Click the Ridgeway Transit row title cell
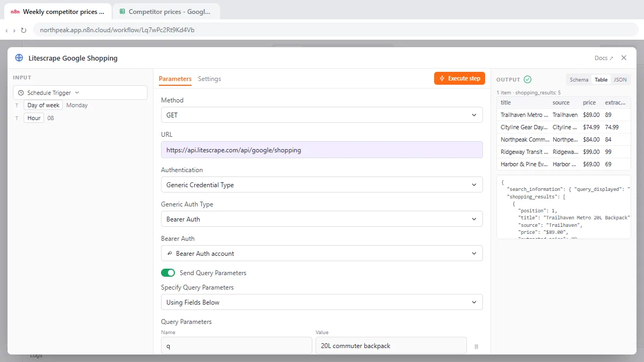 523,152
